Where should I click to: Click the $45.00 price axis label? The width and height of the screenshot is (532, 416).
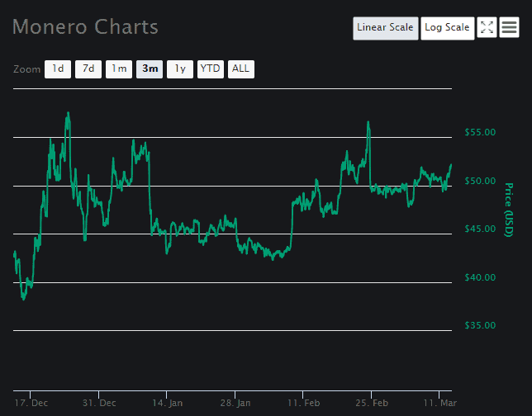coord(480,229)
